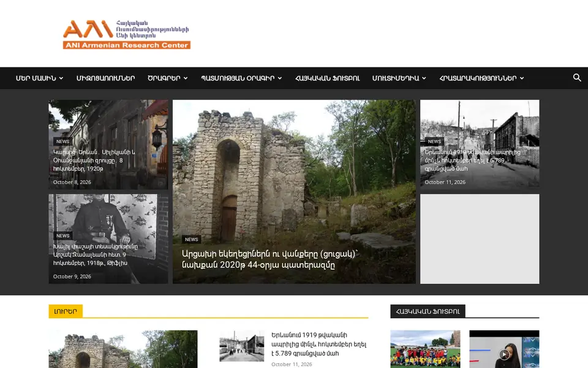Click the NEWS tag on the Արցախի church article
Screen dimensions: 588x368
[x=191, y=239]
